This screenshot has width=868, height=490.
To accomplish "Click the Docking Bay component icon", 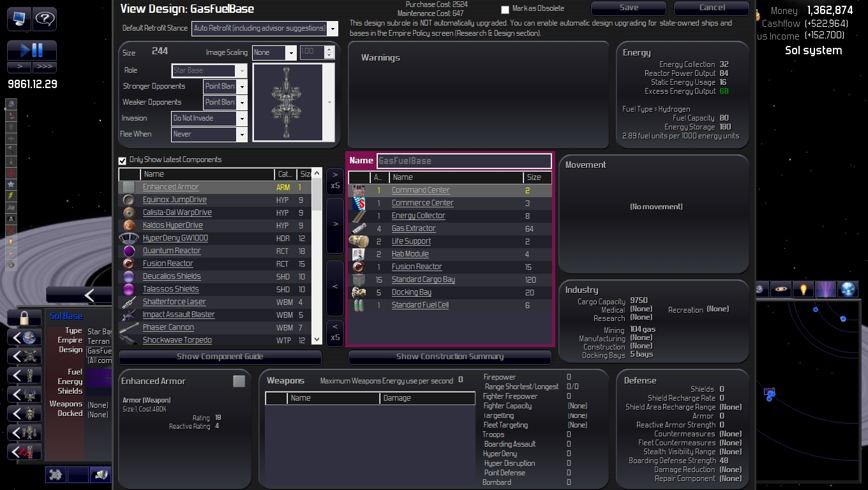I will pyautogui.click(x=359, y=292).
